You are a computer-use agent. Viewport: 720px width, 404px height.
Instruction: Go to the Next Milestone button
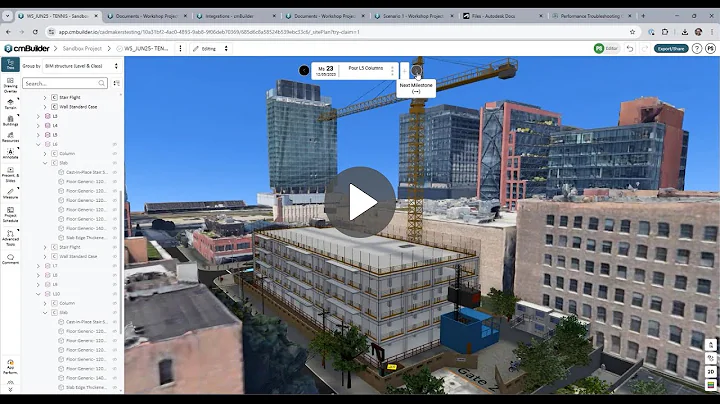point(416,70)
